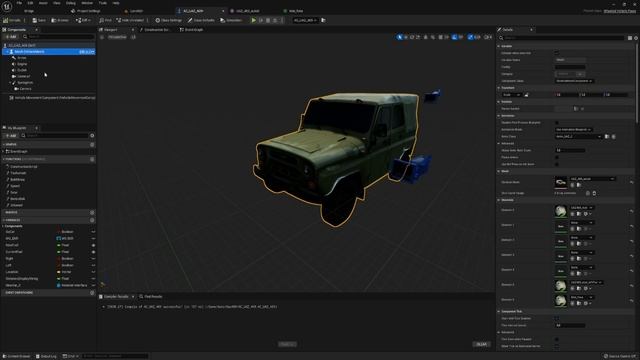Toggle the Disable Post Process Blueprint checkbox

coord(557,122)
